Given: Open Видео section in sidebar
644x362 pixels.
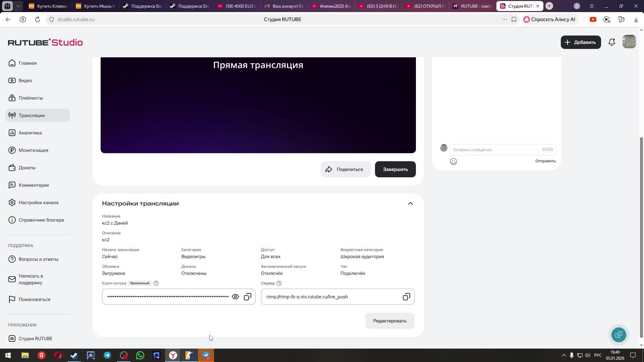Looking at the screenshot, I should pos(38,80).
